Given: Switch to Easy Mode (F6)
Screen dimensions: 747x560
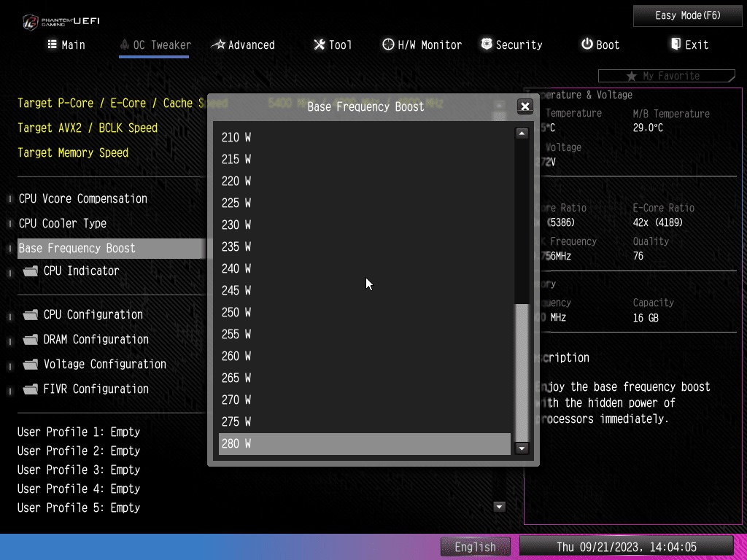Looking at the screenshot, I should point(687,15).
